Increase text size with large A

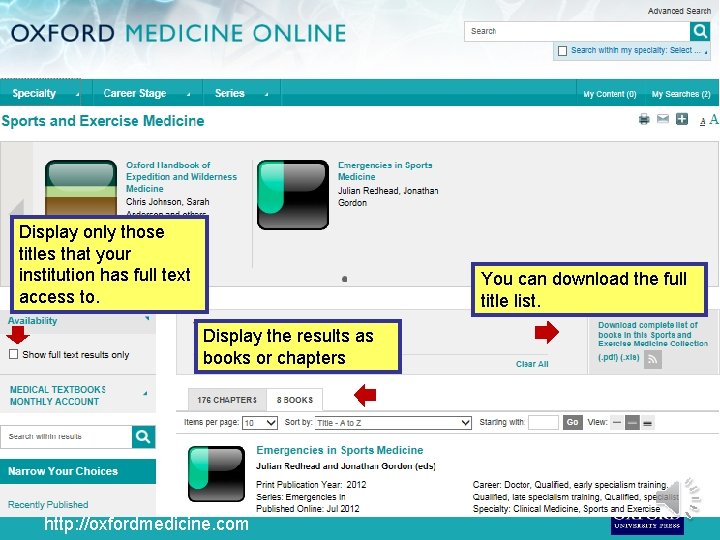tap(713, 119)
